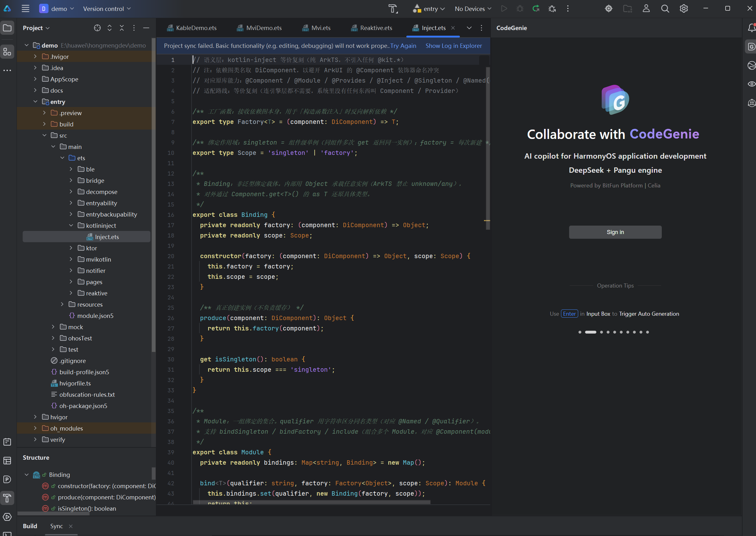The width and height of the screenshot is (756, 536).
Task: Click the Build hammer icon in toolbar
Action: pyautogui.click(x=393, y=8)
